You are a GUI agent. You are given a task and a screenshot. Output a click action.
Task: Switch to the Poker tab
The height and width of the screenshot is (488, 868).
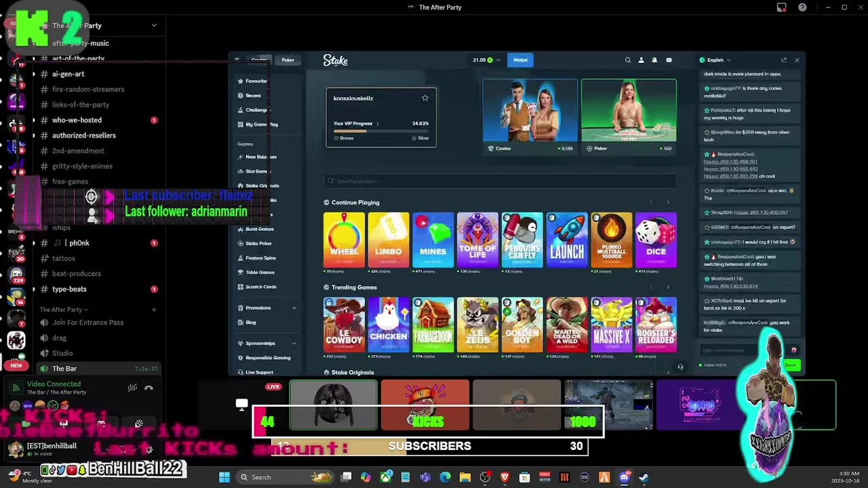coord(288,60)
